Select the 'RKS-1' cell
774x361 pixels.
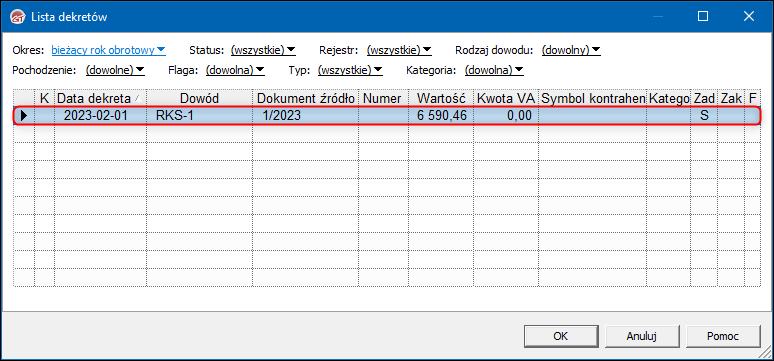click(199, 116)
